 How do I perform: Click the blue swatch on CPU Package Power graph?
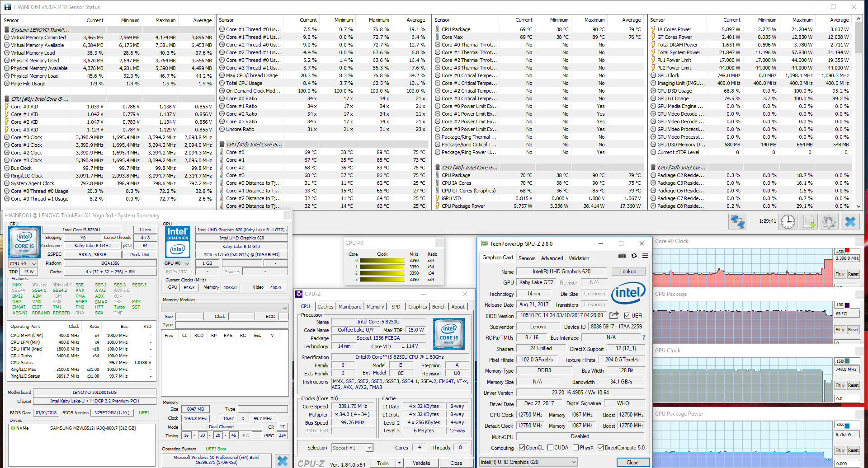click(x=847, y=426)
